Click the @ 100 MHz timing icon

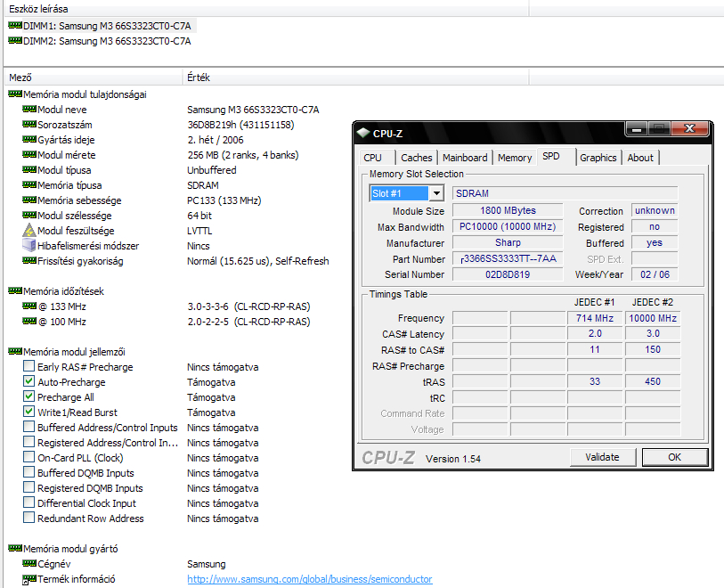29,321
